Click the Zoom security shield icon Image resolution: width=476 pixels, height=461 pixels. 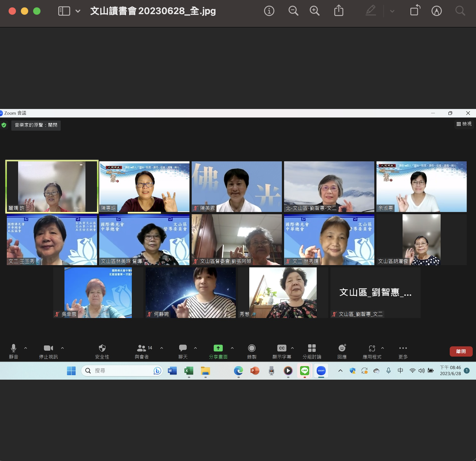tap(102, 348)
